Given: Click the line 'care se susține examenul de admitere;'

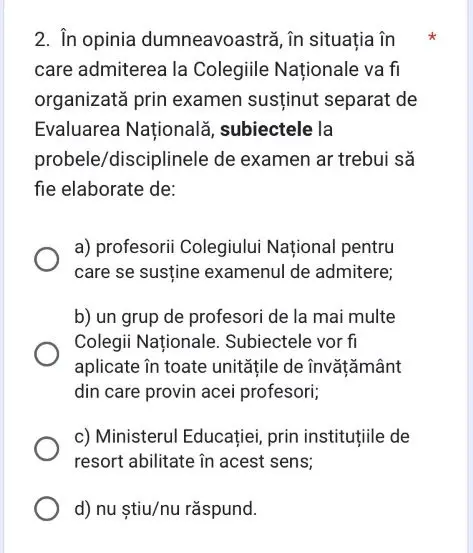Looking at the screenshot, I should pos(234,272).
